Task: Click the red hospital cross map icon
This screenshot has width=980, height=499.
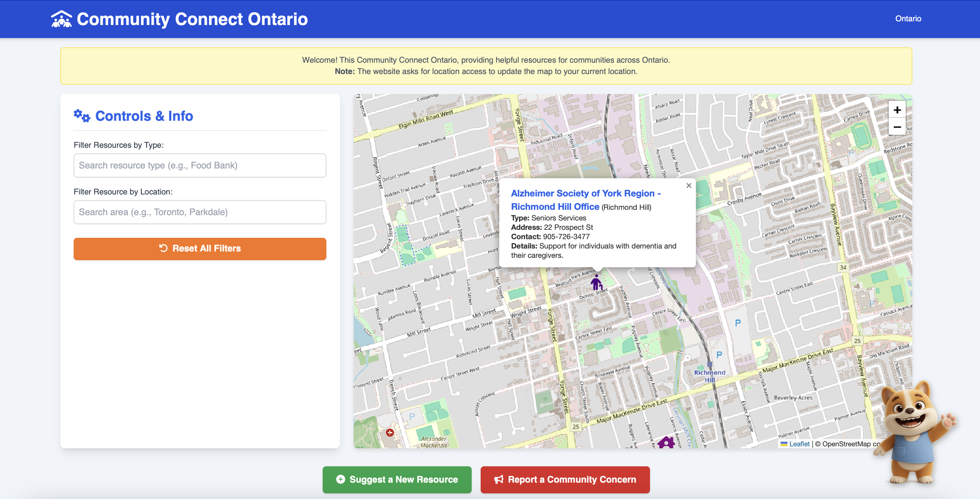Action: coord(390,432)
